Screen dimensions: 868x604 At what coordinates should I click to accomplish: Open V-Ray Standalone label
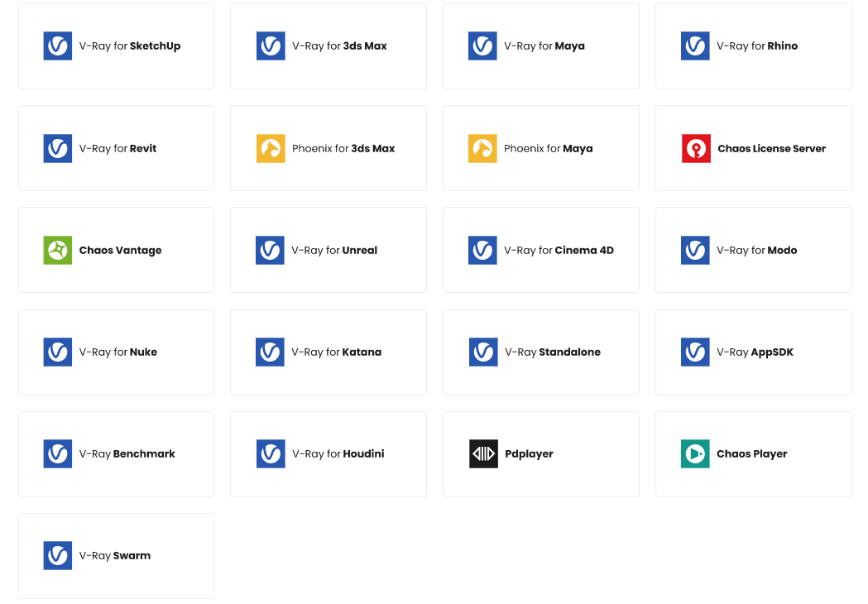tap(553, 352)
